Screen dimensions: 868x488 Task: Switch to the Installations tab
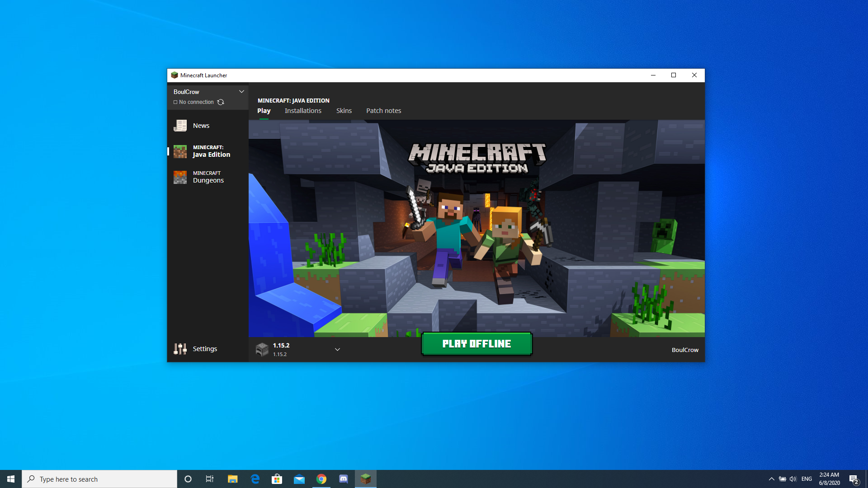click(x=303, y=111)
